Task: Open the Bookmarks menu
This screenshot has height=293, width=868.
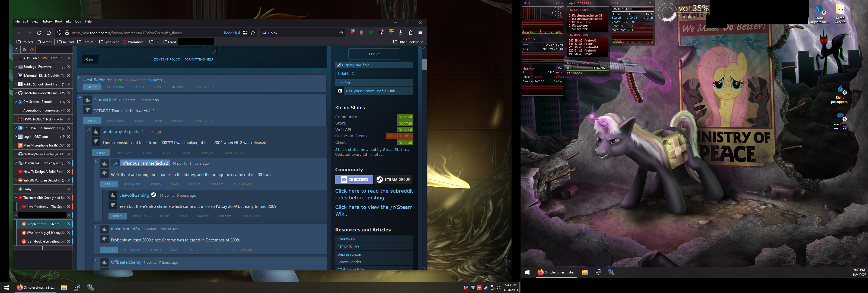Action: pos(63,22)
